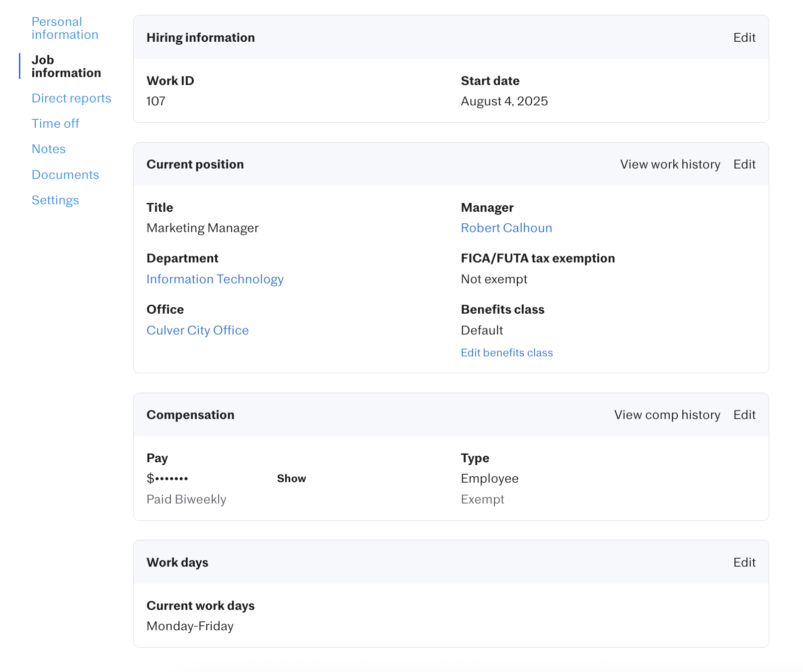
Task: Go to Direct reports section
Action: tap(71, 98)
